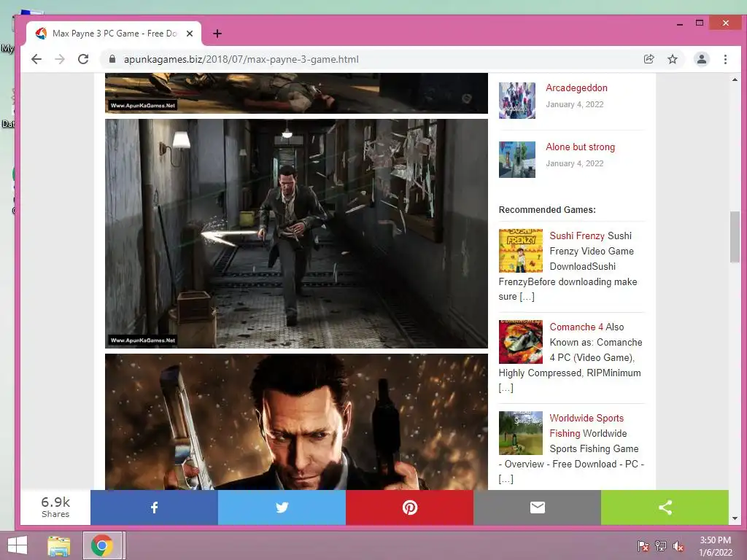Click the address bar URL field
Screen dimensions: 747x560
pyautogui.click(x=371, y=59)
